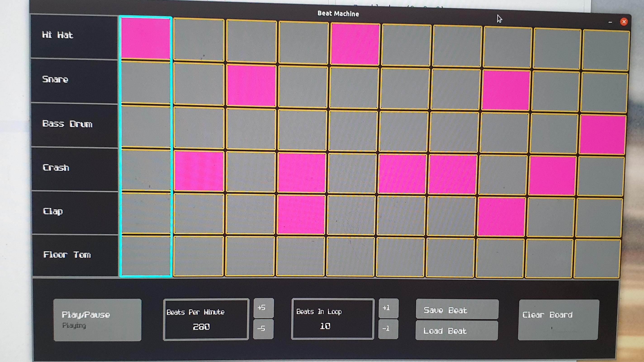Screen dimensions: 644x362
Task: Activate the Bass Drum beat 1 pad
Action: tap(146, 126)
